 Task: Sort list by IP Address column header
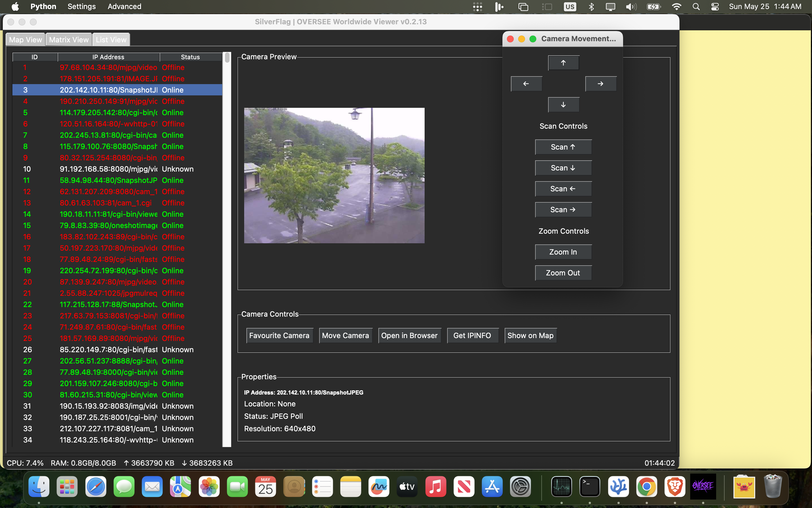coord(108,57)
